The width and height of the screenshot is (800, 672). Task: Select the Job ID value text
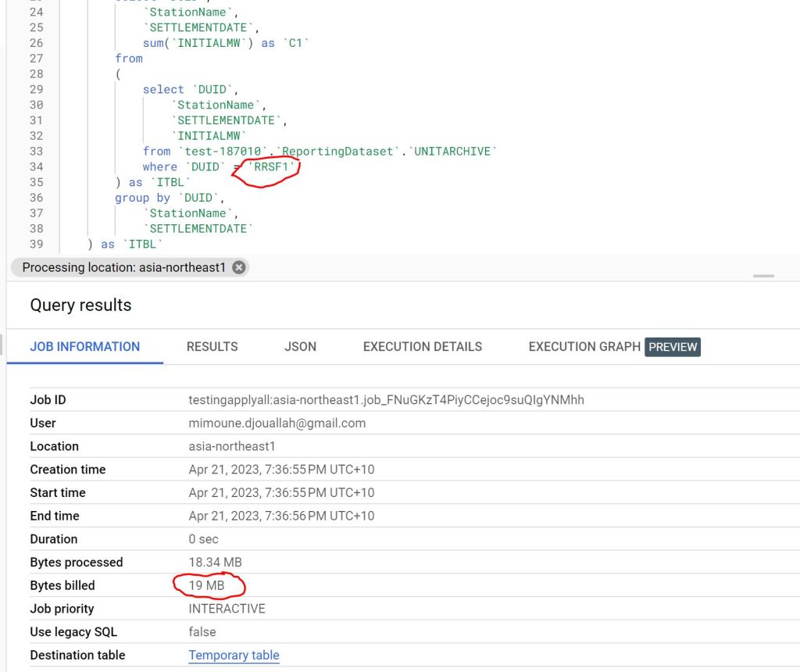(x=386, y=399)
